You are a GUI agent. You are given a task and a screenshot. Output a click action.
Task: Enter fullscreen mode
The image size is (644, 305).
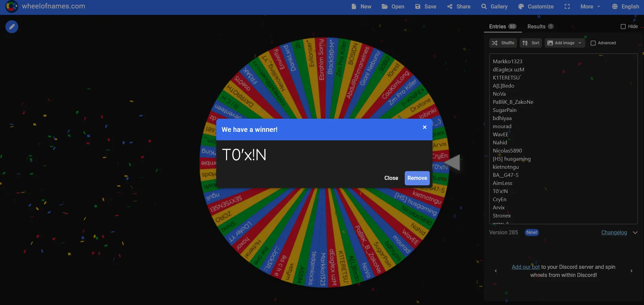tap(567, 6)
